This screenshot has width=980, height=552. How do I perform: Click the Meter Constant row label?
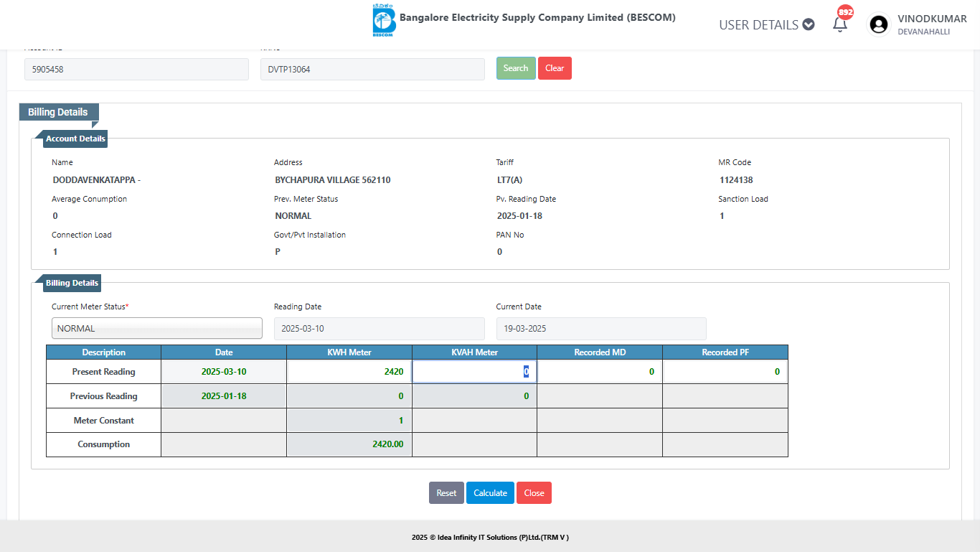point(104,421)
